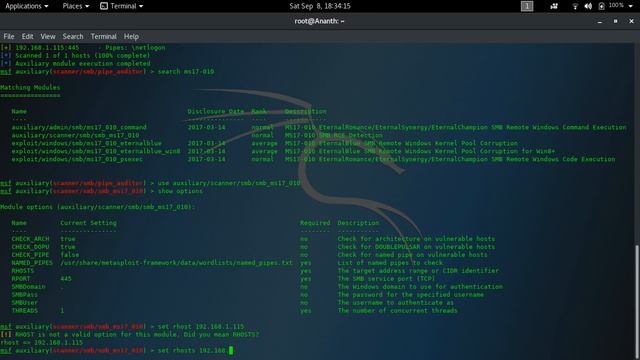The width and height of the screenshot is (640, 360).
Task: Open the network status icon
Action: tap(575, 6)
